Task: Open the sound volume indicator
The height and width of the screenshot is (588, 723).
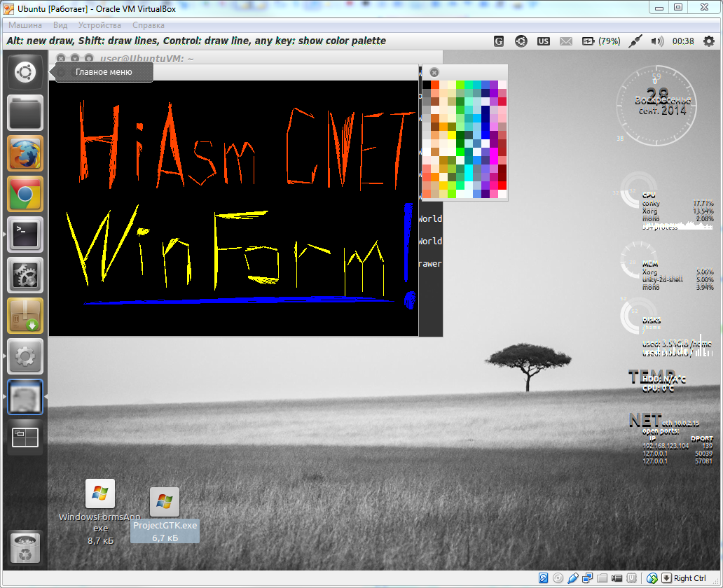Action: tap(657, 41)
